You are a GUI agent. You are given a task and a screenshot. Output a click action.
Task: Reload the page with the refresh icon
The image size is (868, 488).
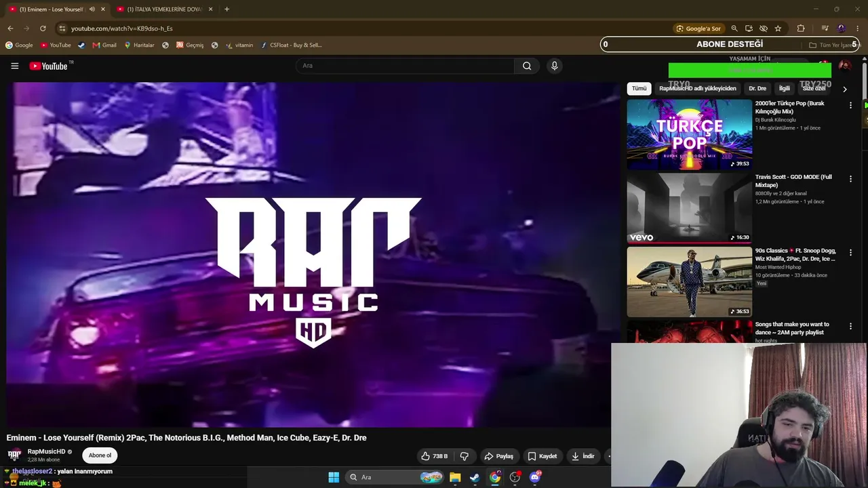pos(43,28)
